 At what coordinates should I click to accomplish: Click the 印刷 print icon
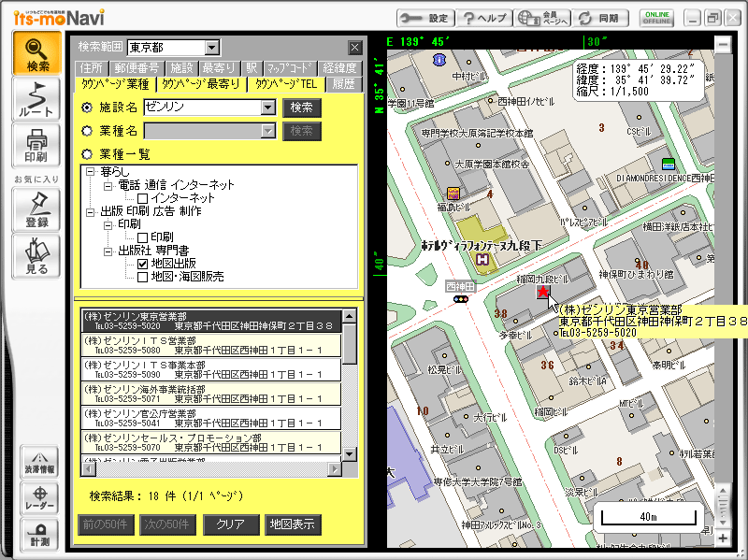[x=37, y=146]
